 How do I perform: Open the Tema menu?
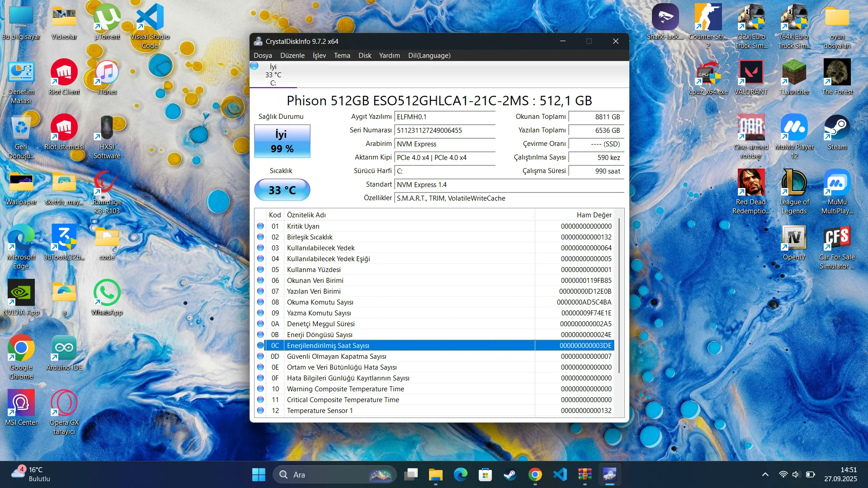[342, 56]
